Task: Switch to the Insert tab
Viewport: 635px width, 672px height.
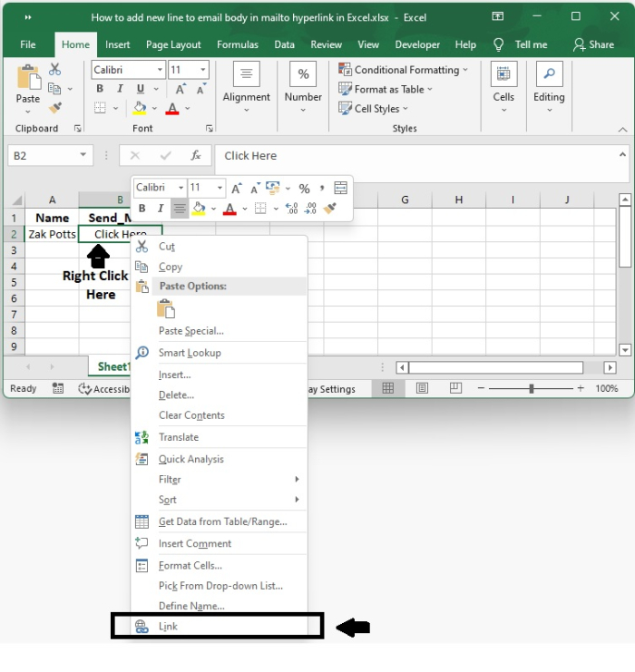Action: (118, 44)
